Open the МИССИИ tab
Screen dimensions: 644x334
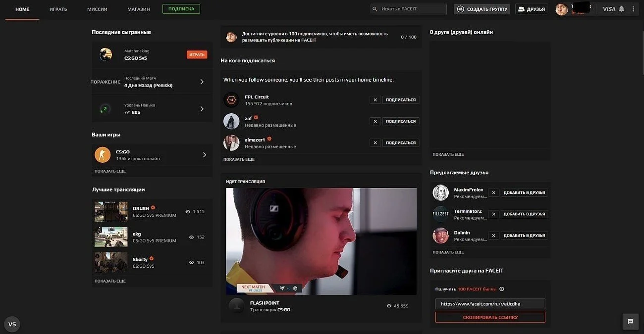point(97,9)
